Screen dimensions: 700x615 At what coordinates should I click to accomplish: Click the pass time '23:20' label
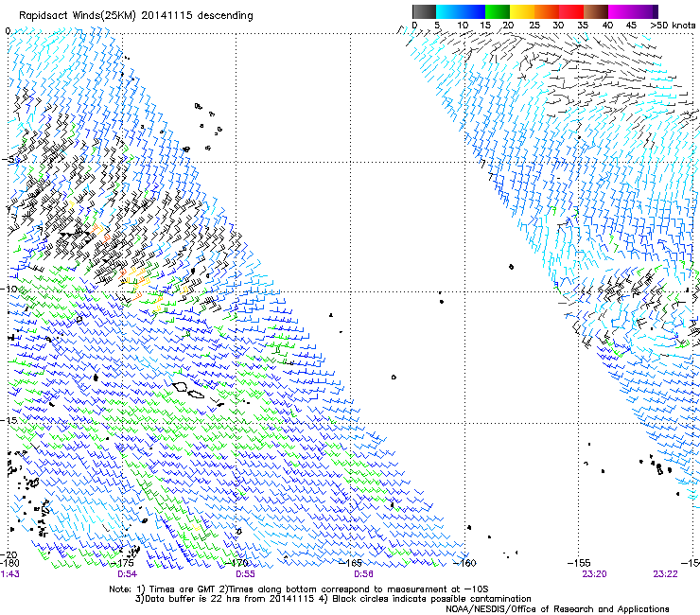594,574
